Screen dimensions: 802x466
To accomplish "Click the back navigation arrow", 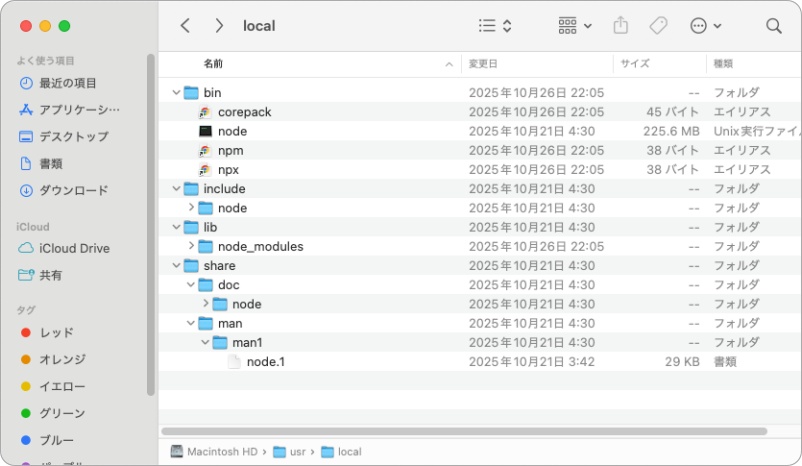I will 185,26.
